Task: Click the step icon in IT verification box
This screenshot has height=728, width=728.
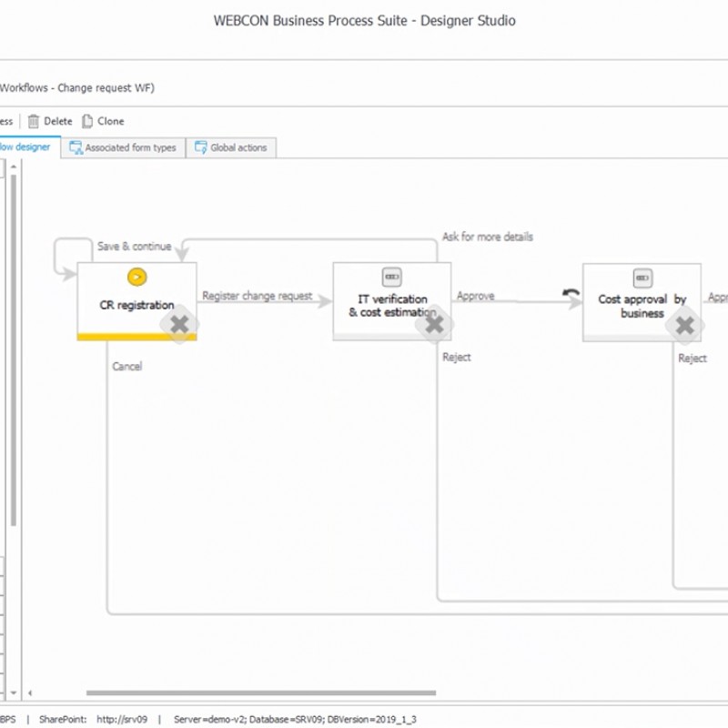Action: pyautogui.click(x=392, y=278)
